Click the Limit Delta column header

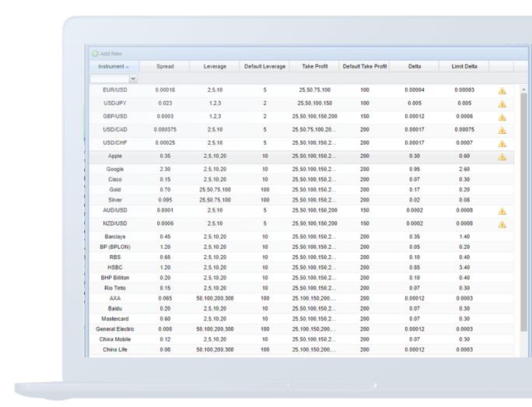[x=464, y=66]
